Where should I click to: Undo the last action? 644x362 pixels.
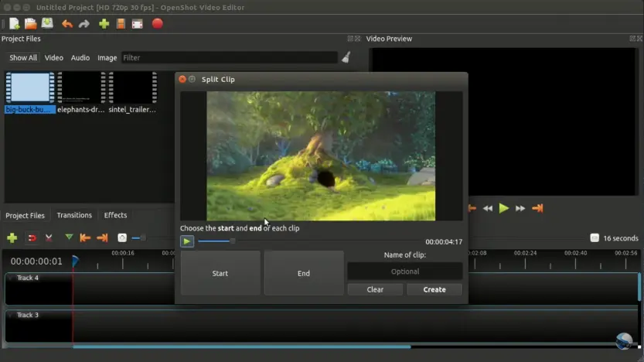67,24
